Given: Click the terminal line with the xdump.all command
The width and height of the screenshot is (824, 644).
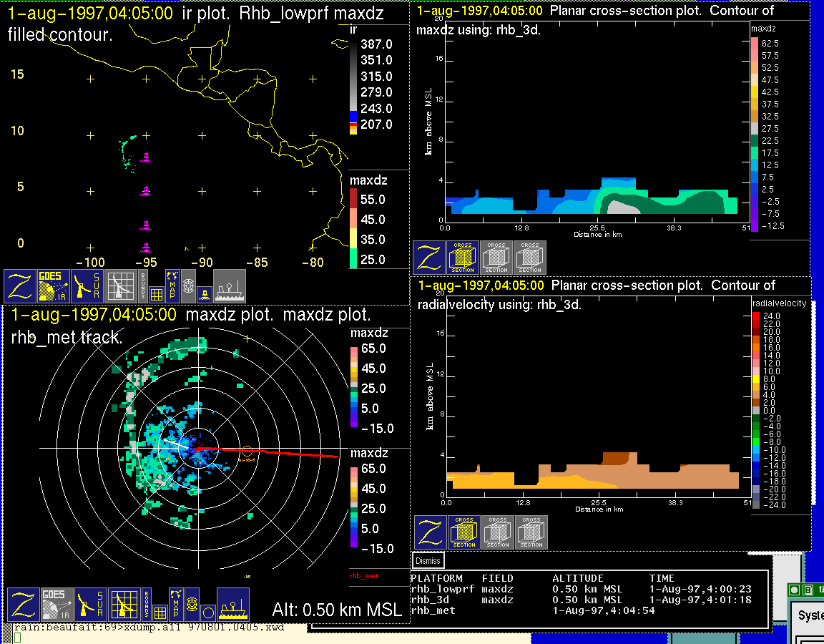Looking at the screenshot, I should [150, 628].
